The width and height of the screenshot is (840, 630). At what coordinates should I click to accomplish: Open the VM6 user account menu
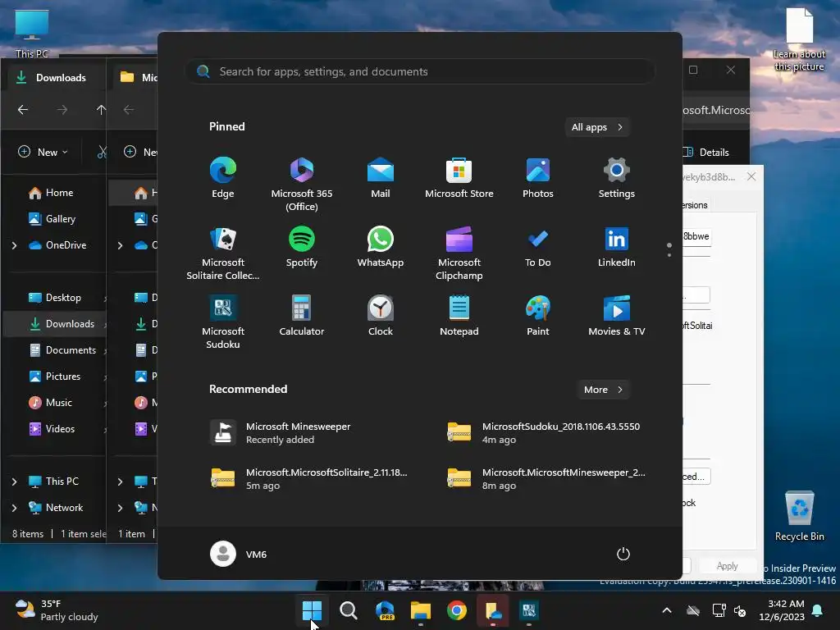(239, 554)
